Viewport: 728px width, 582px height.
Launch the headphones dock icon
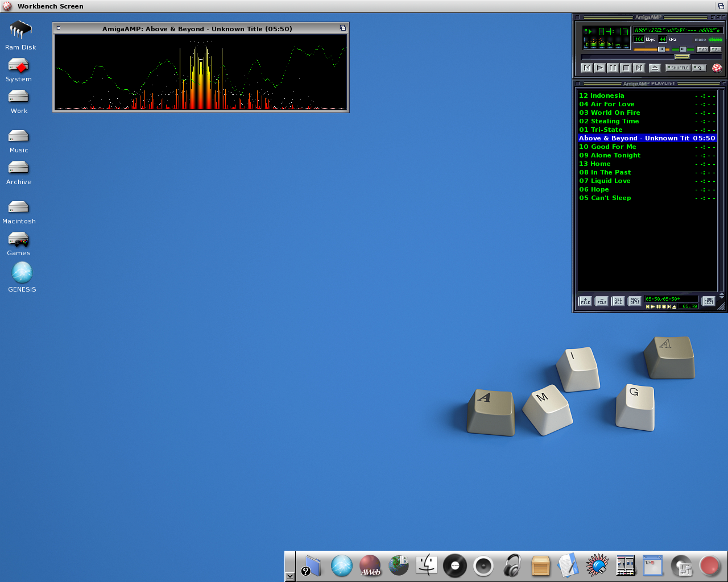click(512, 566)
